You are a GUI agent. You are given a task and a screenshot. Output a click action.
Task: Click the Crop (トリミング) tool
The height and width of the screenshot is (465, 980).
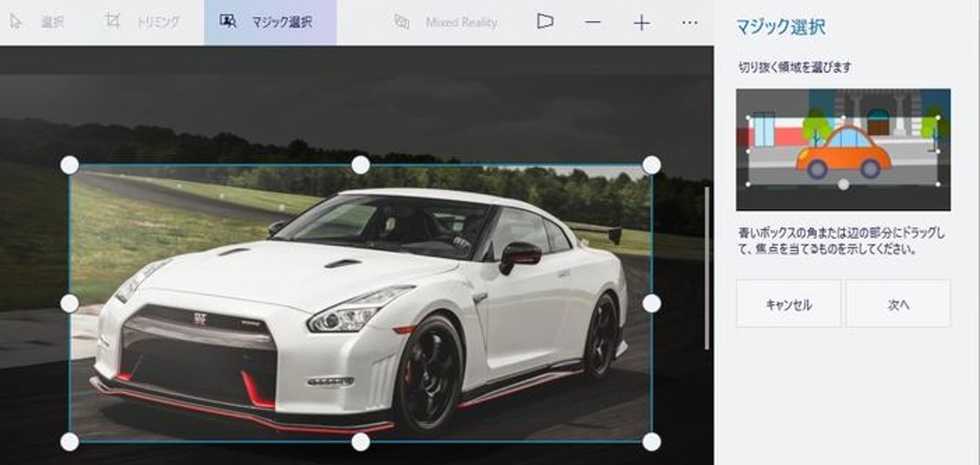click(142, 22)
